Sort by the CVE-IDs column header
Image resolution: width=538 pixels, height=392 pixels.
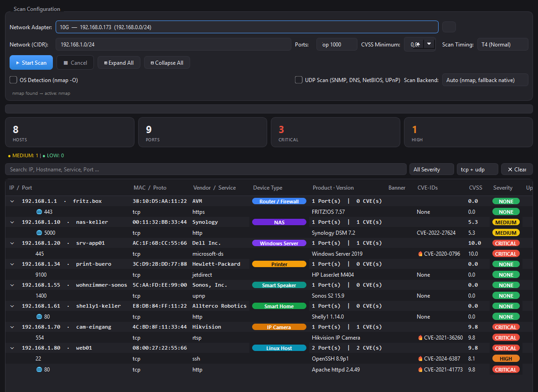(428, 188)
